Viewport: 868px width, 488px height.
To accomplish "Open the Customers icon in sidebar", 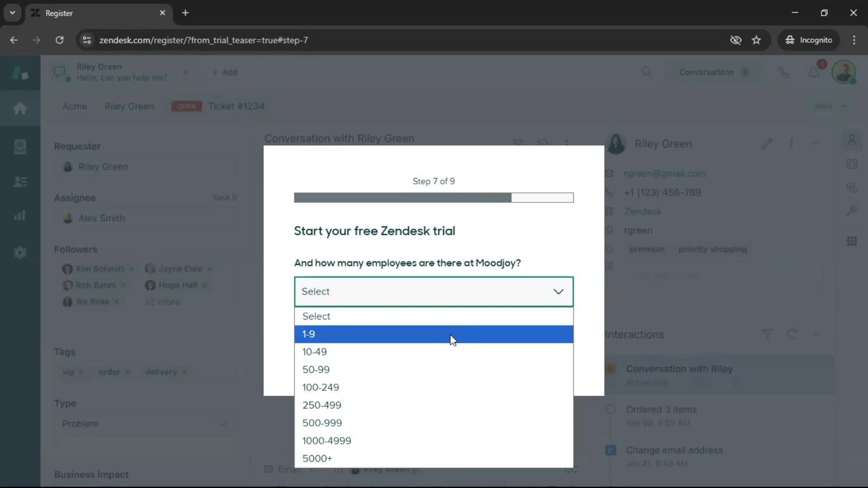I will click(x=20, y=182).
